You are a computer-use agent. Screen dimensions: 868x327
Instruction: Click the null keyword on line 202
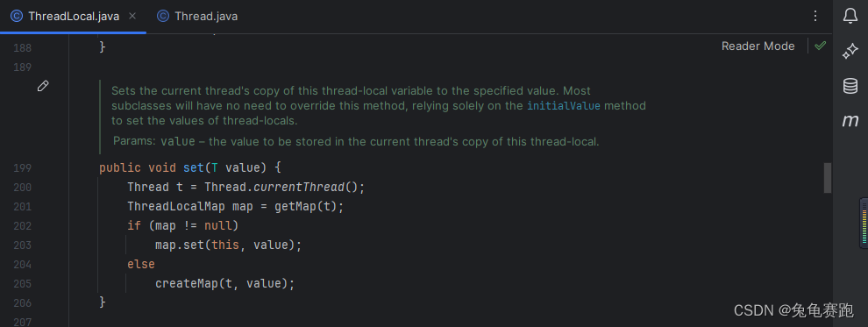(x=218, y=226)
